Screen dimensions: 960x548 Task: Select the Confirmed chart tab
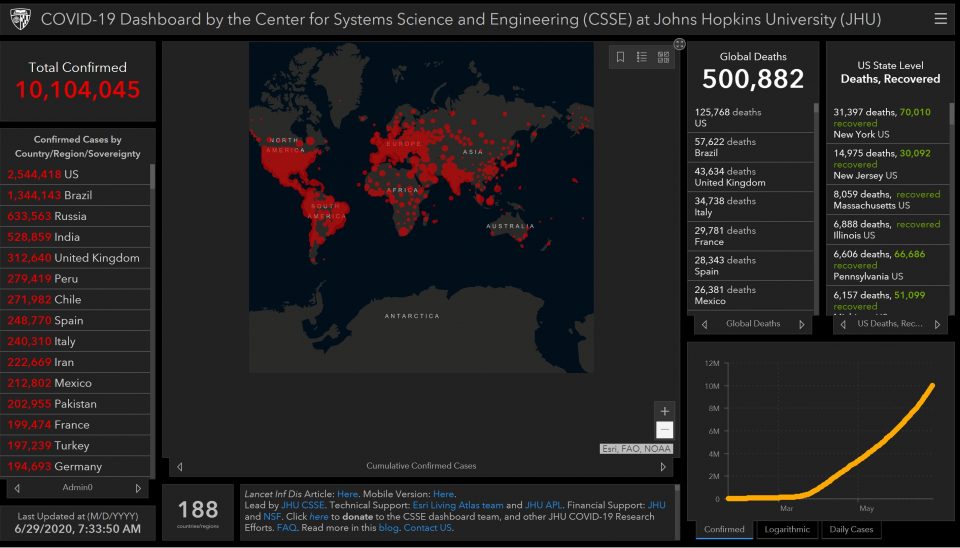[x=724, y=529]
